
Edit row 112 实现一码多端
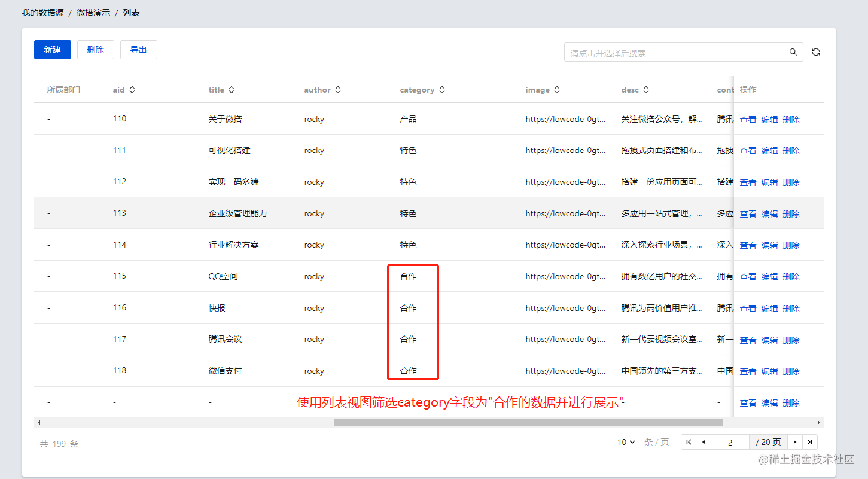[x=769, y=182]
